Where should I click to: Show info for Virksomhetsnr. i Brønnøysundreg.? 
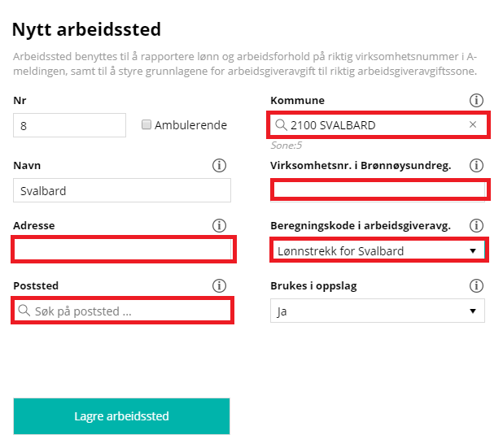tap(476, 165)
